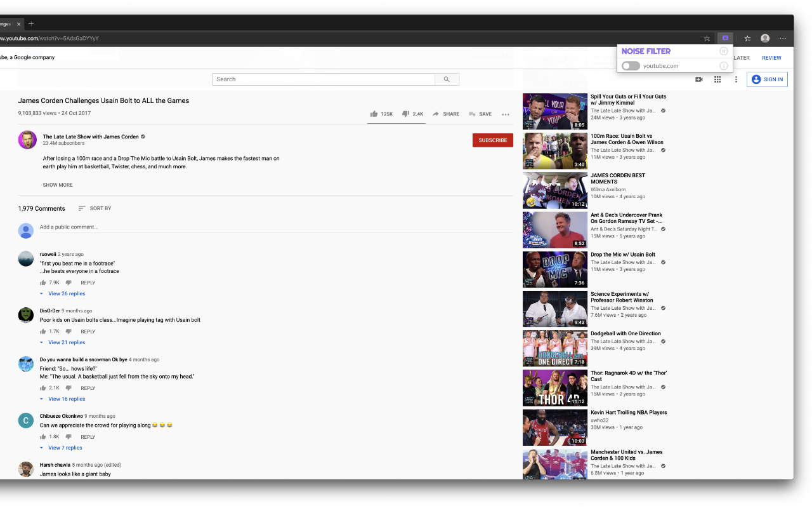The image size is (812, 508).
Task: Open the browser favorites list icon
Action: (x=747, y=38)
